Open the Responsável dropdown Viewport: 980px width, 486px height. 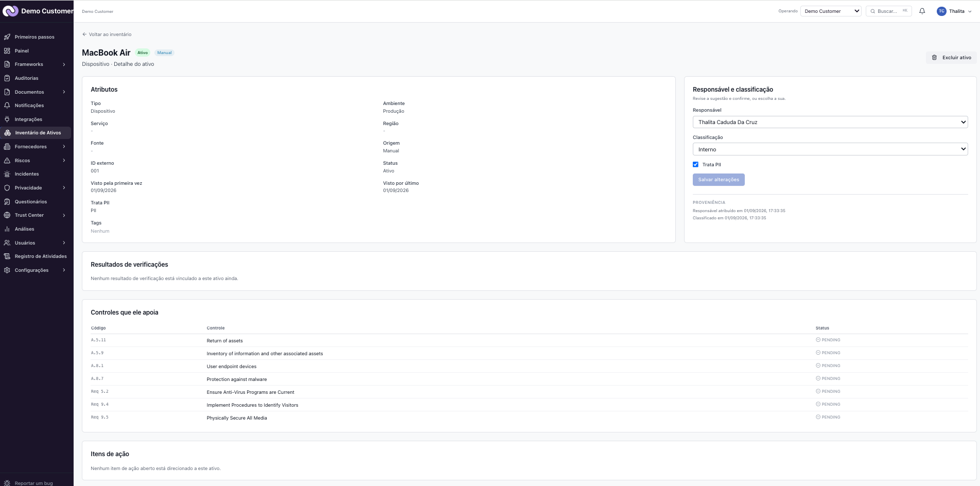pyautogui.click(x=830, y=122)
